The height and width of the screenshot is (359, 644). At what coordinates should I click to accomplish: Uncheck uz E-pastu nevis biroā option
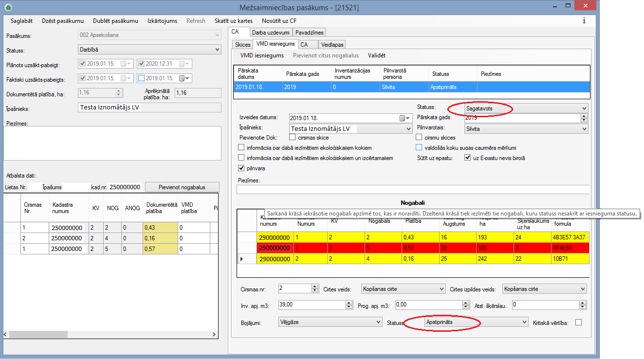coord(468,158)
